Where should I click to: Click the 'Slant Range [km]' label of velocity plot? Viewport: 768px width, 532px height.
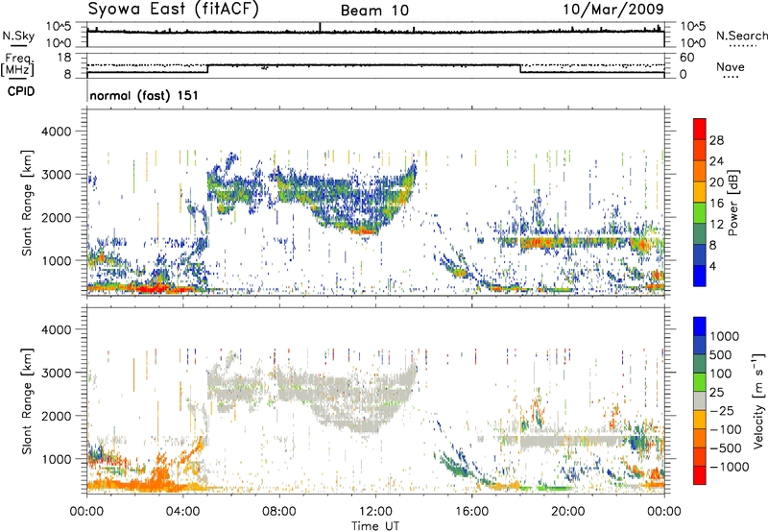pos(27,401)
